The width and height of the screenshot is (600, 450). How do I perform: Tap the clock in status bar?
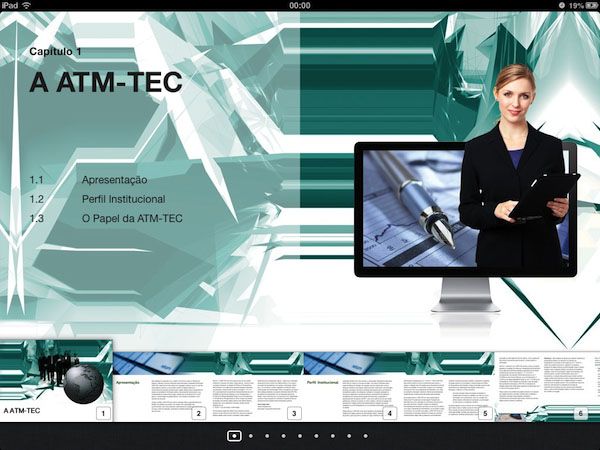[x=299, y=5]
